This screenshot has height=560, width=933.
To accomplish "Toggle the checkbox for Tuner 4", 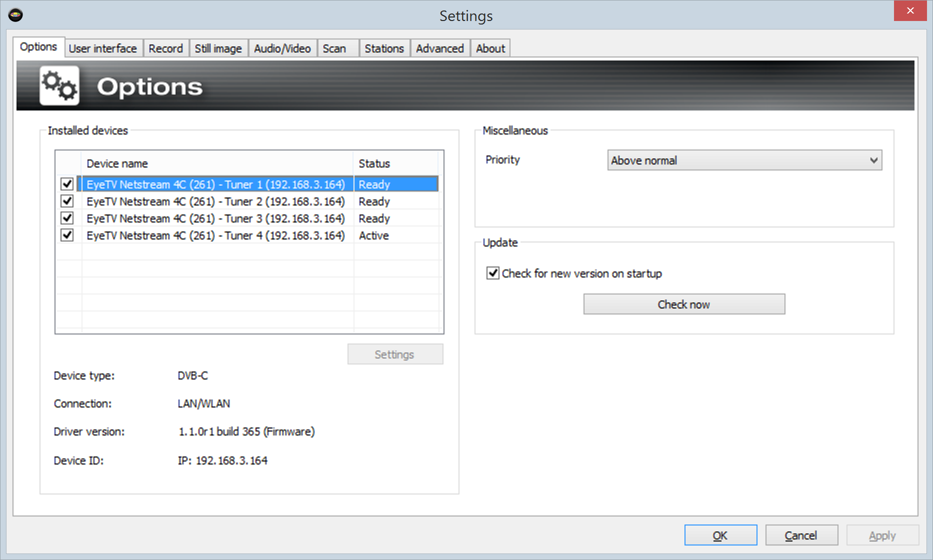I will pos(67,235).
